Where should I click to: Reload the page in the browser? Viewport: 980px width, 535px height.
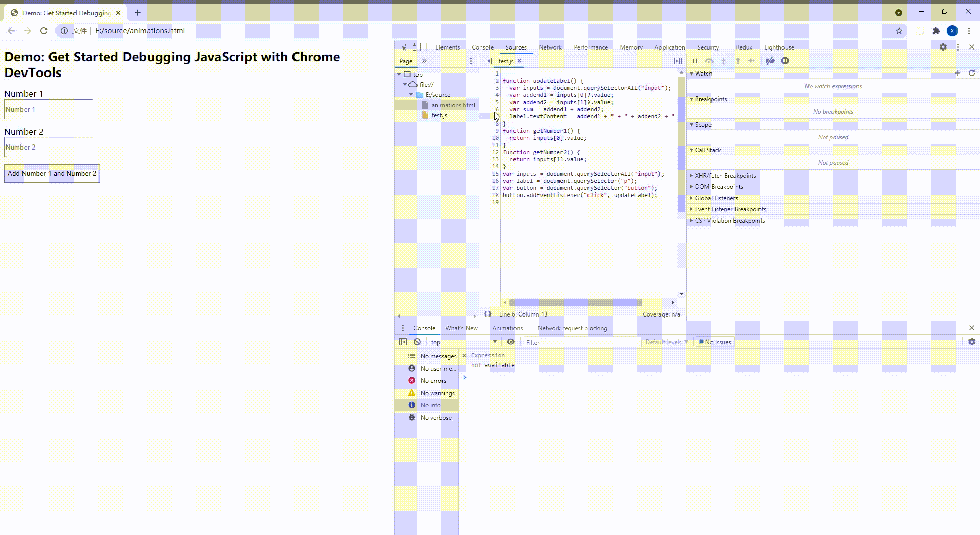44,31
